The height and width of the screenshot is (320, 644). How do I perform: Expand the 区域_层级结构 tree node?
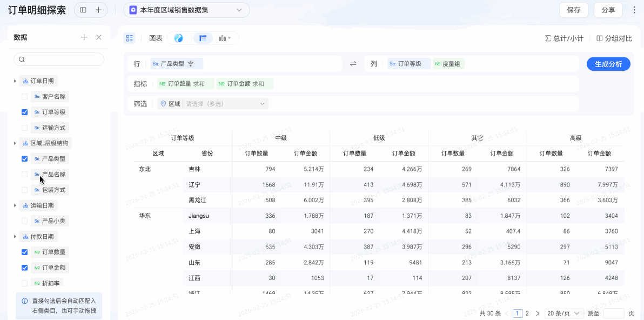click(15, 143)
